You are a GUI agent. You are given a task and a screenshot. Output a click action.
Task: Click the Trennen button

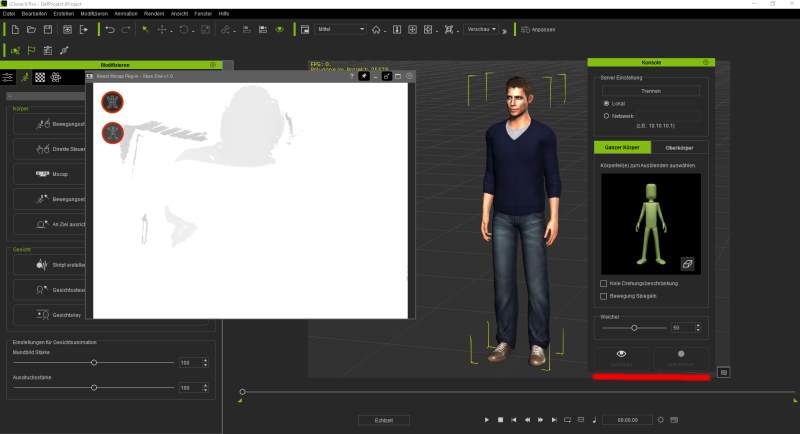click(650, 90)
